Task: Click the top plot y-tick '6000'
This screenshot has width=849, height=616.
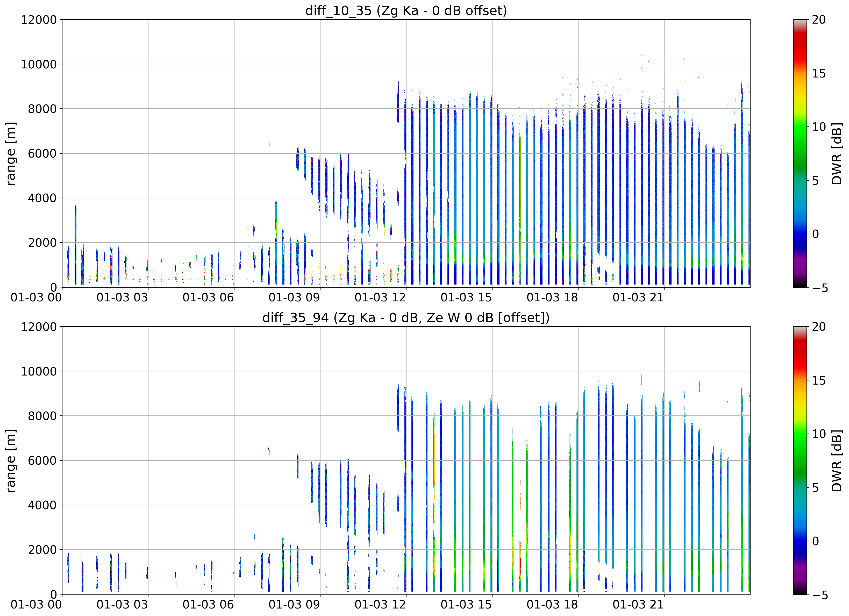Action: pos(42,153)
